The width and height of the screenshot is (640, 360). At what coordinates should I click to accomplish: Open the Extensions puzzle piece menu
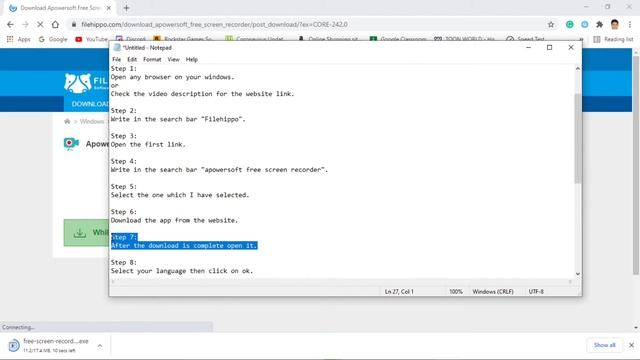tap(599, 24)
